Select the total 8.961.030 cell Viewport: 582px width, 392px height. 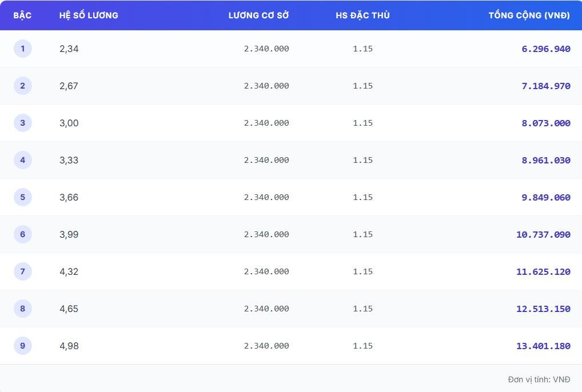(x=545, y=161)
